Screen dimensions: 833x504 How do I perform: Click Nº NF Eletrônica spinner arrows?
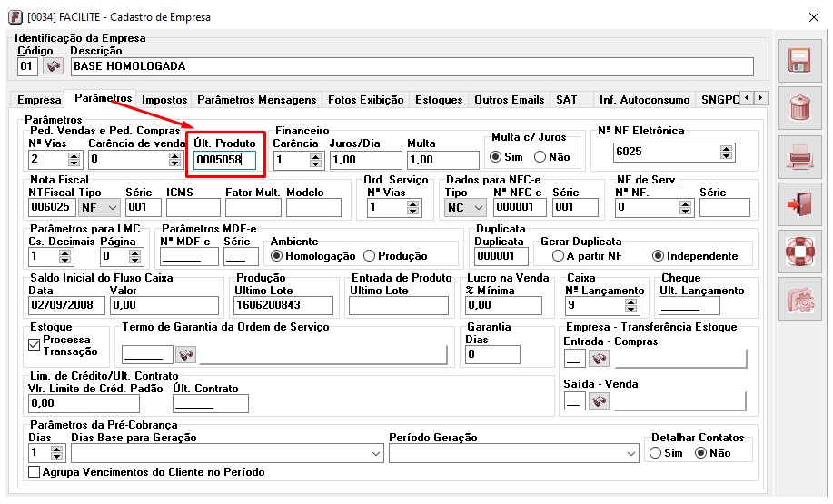(726, 153)
